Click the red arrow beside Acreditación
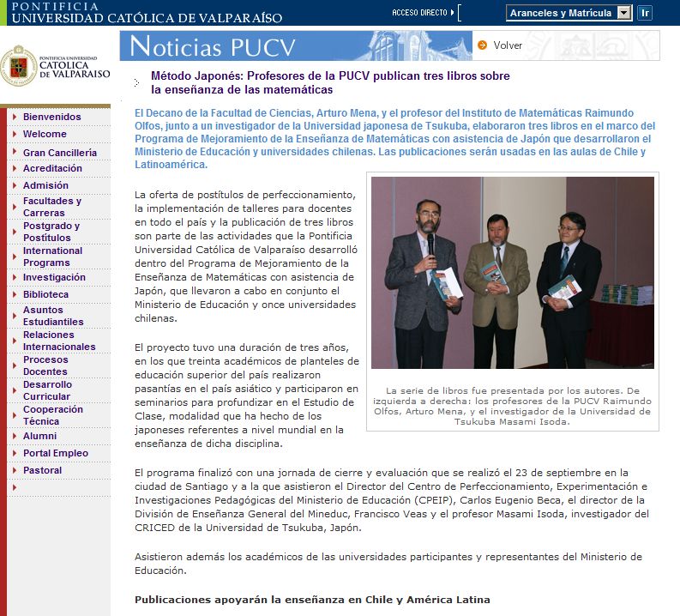The height and width of the screenshot is (616, 680). (15, 168)
